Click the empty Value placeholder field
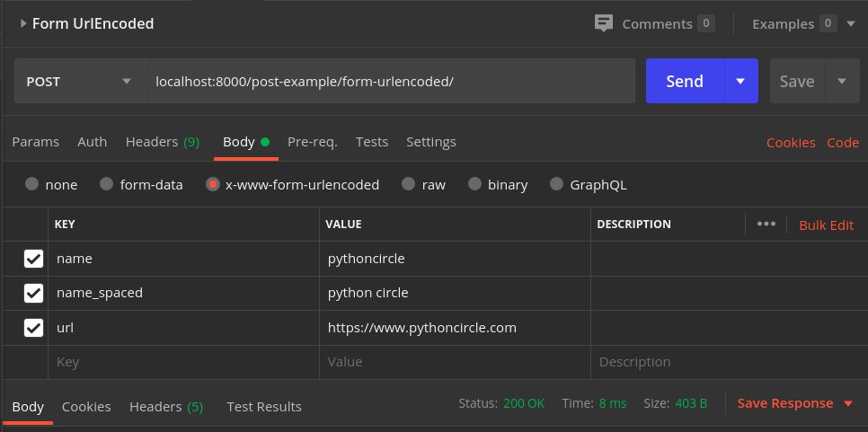 pos(455,362)
